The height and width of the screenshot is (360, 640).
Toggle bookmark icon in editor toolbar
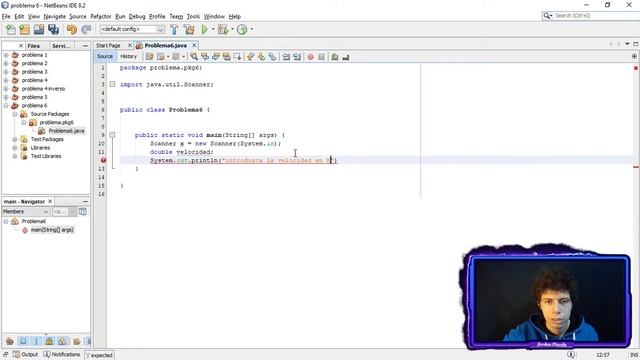272,57
